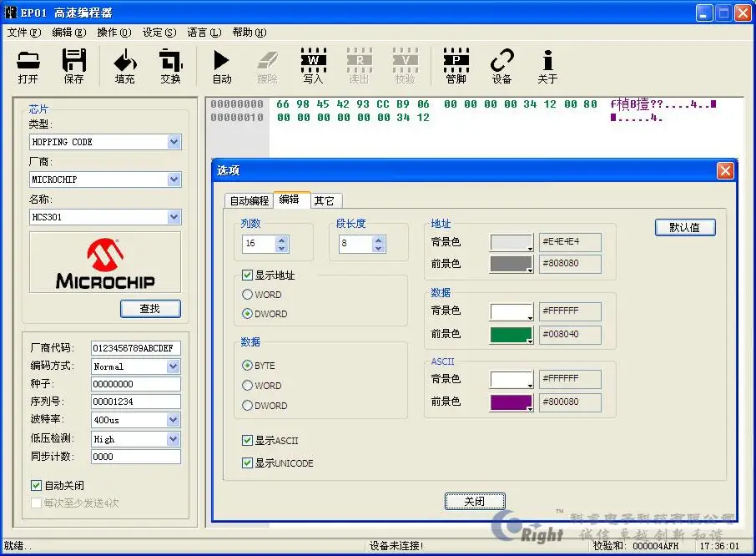Click the 读出 (Read) chip icon

click(359, 66)
